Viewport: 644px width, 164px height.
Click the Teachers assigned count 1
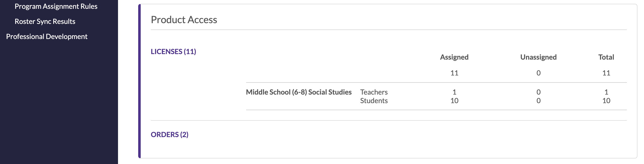coord(454,92)
